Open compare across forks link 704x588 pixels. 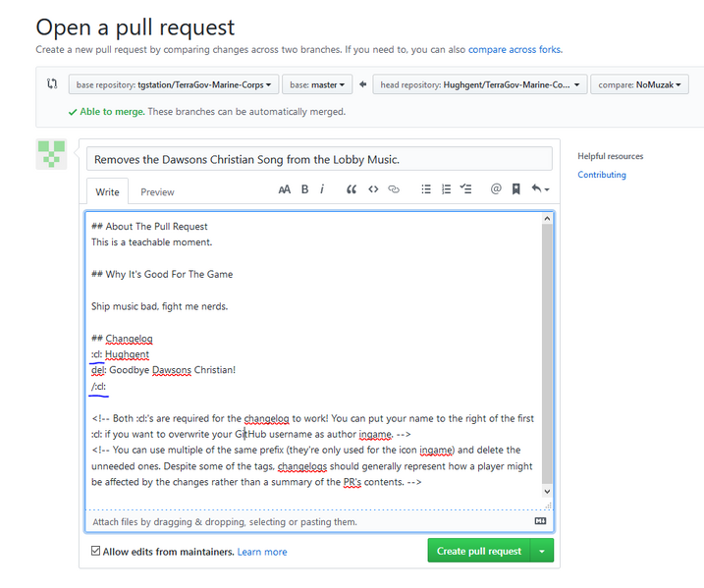(x=514, y=49)
